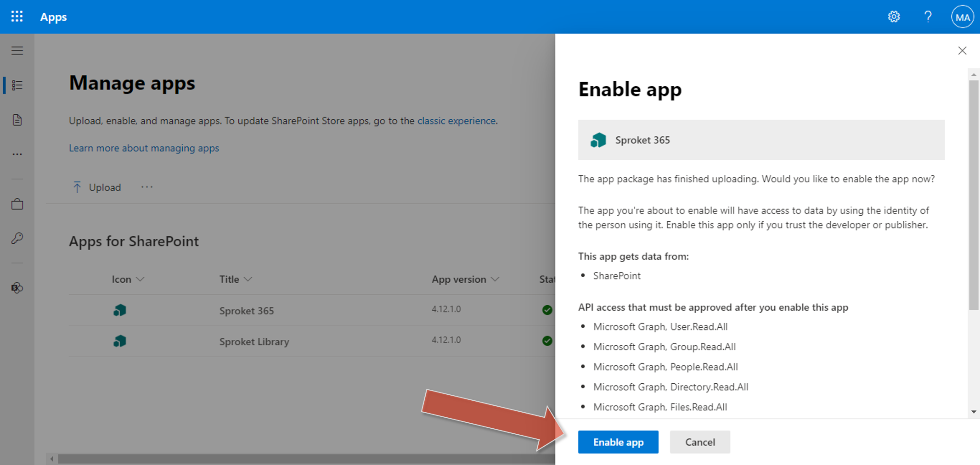Open the Upload overflow ellipsis menu
The image size is (980, 465).
pos(146,187)
